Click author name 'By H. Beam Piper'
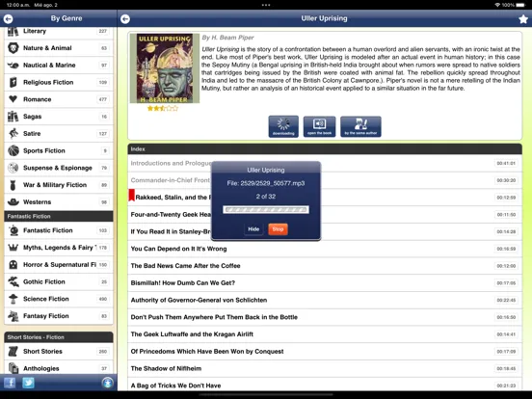Viewport: 532px width, 399px height. tap(227, 38)
